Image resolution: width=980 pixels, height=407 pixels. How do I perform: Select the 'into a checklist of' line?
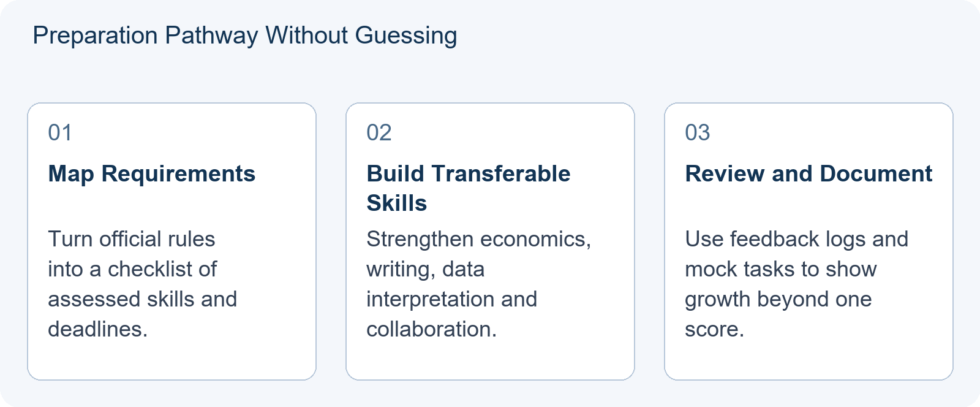[132, 269]
